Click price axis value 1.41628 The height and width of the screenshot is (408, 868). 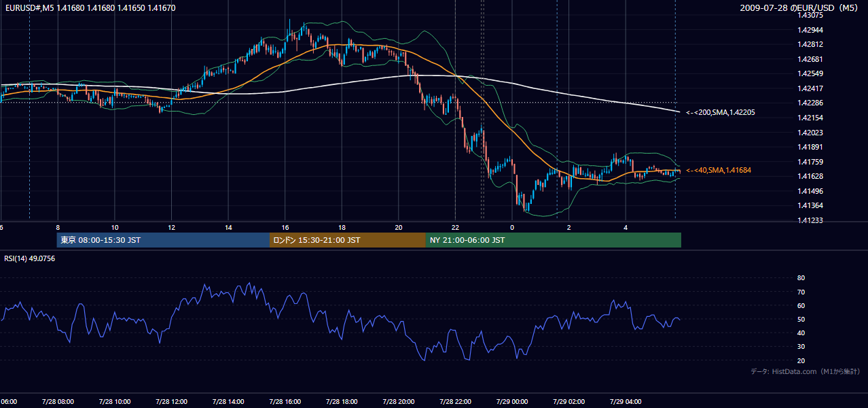[x=810, y=176]
